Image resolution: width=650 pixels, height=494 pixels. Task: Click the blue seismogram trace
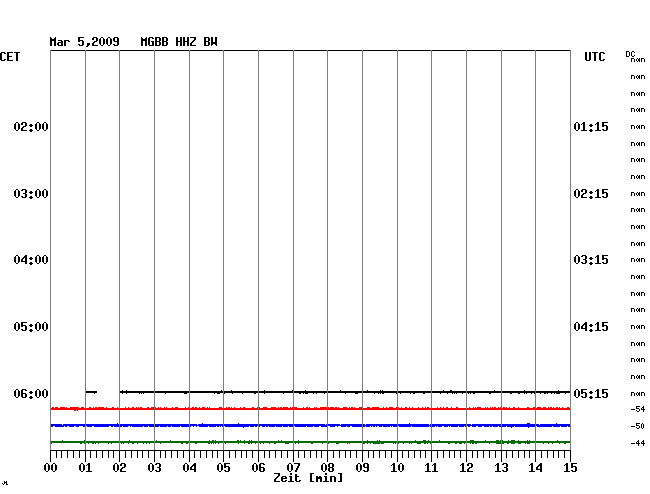310,425
